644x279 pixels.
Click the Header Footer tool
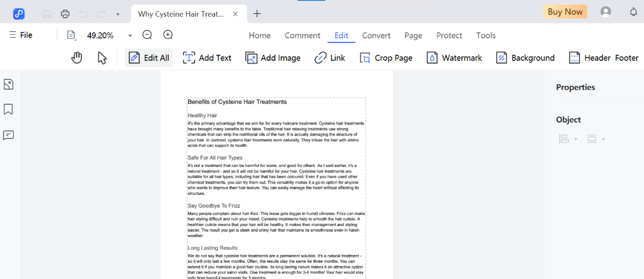point(603,57)
